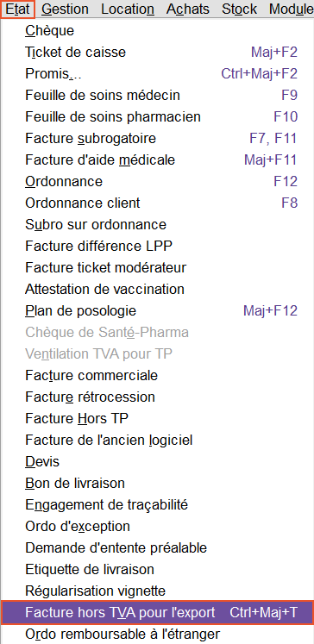Choose Facture commerciale
The height and width of the screenshot is (644, 314).
[157, 375]
